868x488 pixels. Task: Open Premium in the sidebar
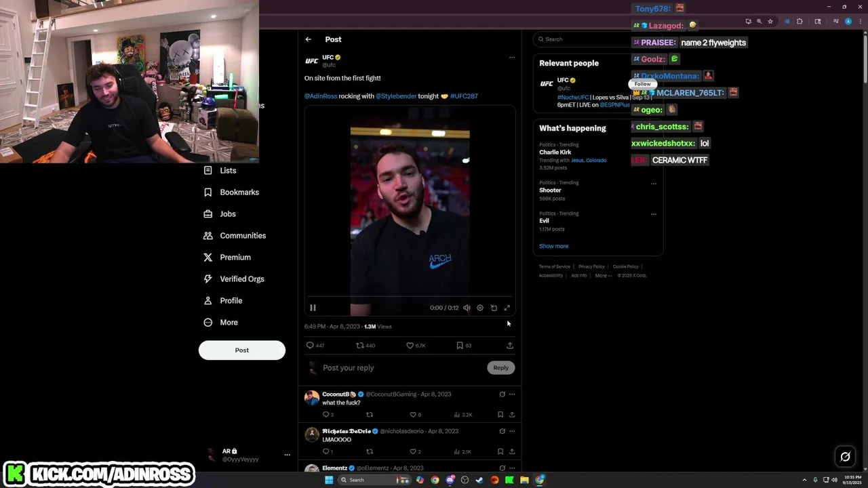[x=227, y=258]
